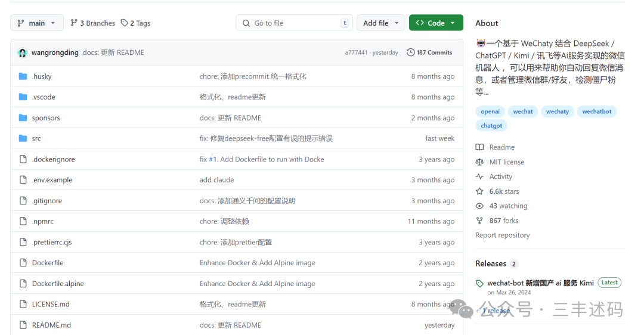
Task: Click the Dockerfile file icon
Action: [x=23, y=263]
